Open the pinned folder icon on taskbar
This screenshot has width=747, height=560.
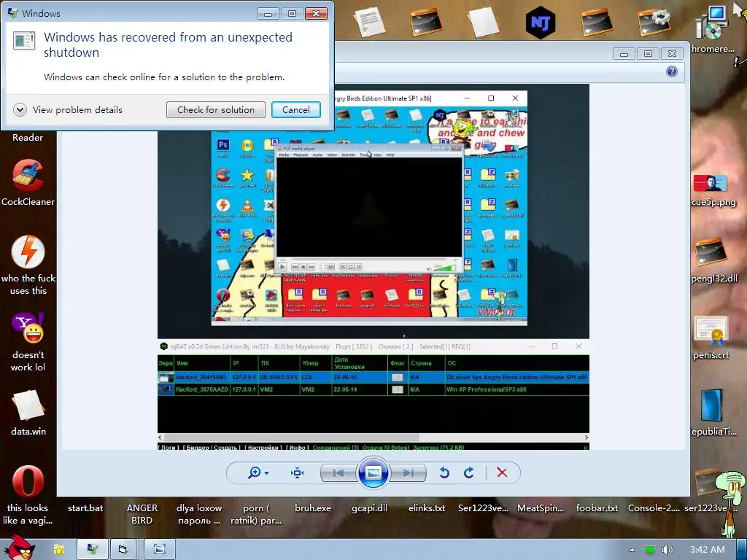[x=58, y=550]
